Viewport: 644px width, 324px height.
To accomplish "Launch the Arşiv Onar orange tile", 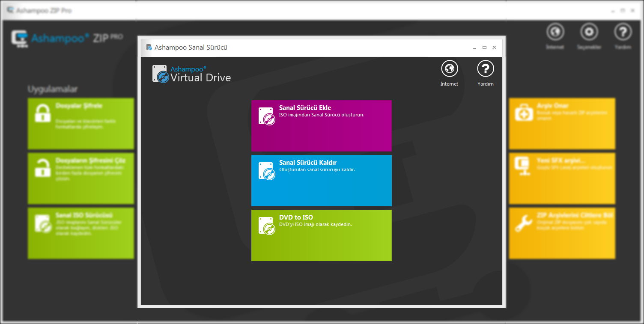I will coord(562,123).
